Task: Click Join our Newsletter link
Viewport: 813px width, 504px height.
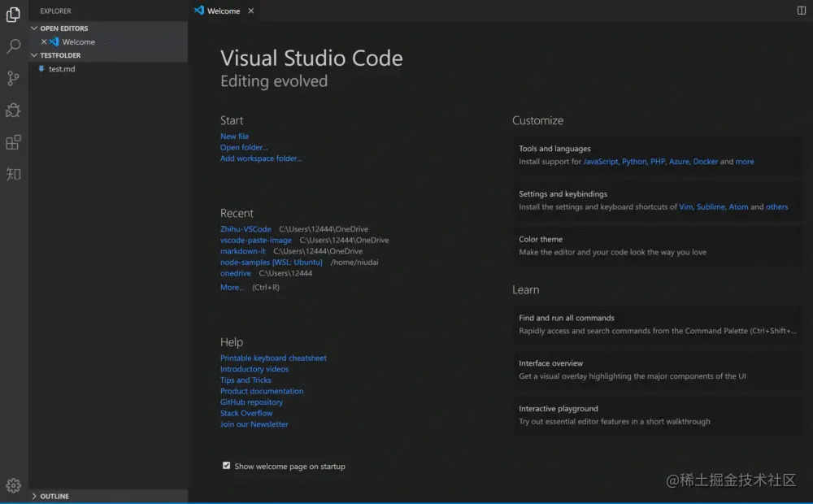Action: [254, 424]
